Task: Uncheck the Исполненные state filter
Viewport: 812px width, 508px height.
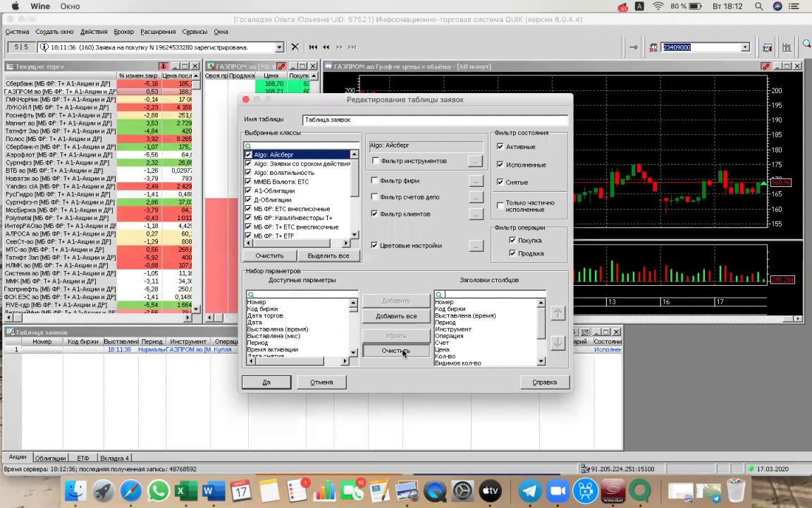Action: tap(500, 164)
